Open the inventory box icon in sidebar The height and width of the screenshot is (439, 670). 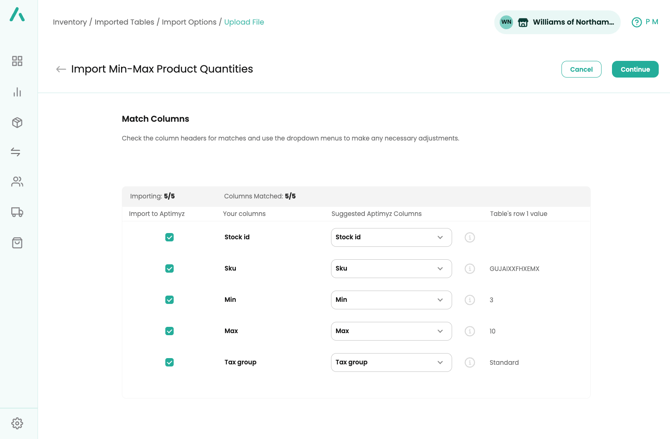[x=17, y=122]
